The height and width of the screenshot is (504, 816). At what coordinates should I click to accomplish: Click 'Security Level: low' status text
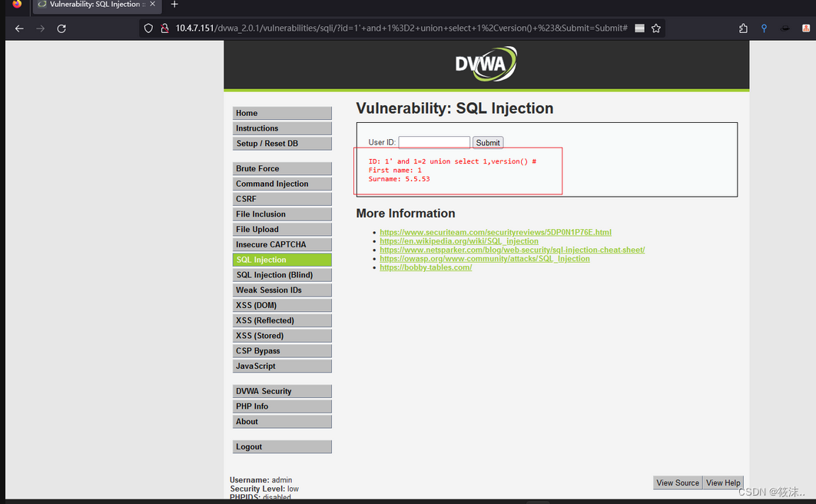pos(264,489)
